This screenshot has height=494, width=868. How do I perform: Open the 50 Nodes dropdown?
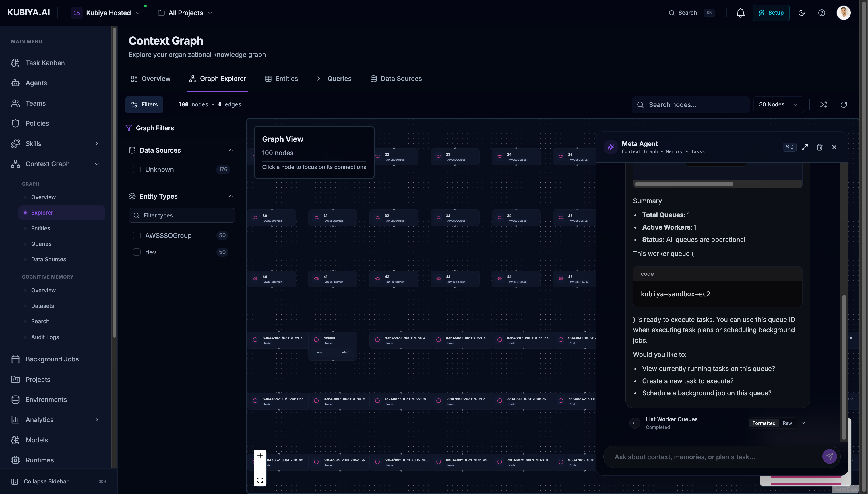778,104
